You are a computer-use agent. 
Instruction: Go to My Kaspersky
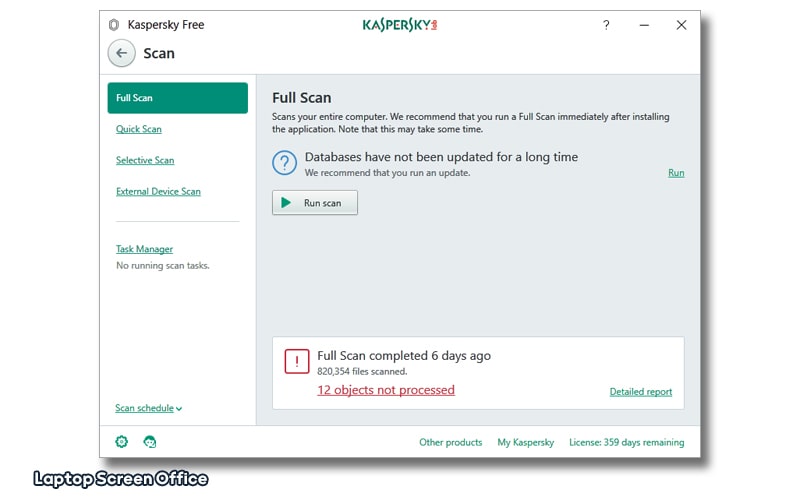click(526, 442)
